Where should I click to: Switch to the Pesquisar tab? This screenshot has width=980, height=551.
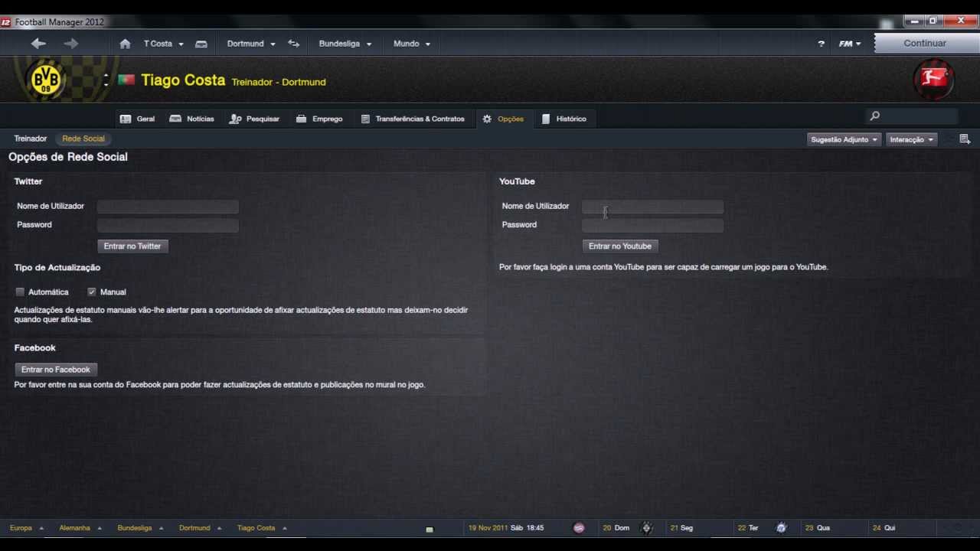coord(254,119)
